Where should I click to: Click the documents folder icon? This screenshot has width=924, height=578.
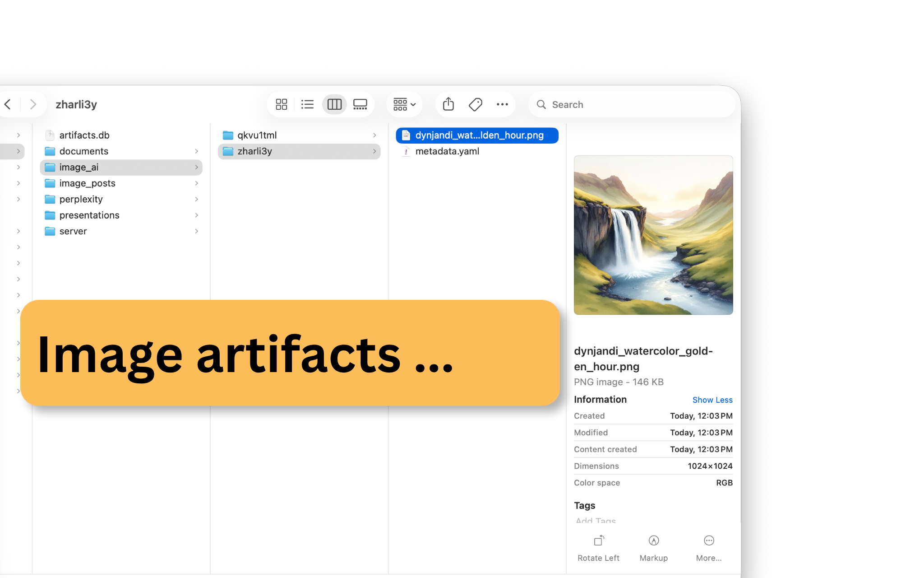pos(50,151)
